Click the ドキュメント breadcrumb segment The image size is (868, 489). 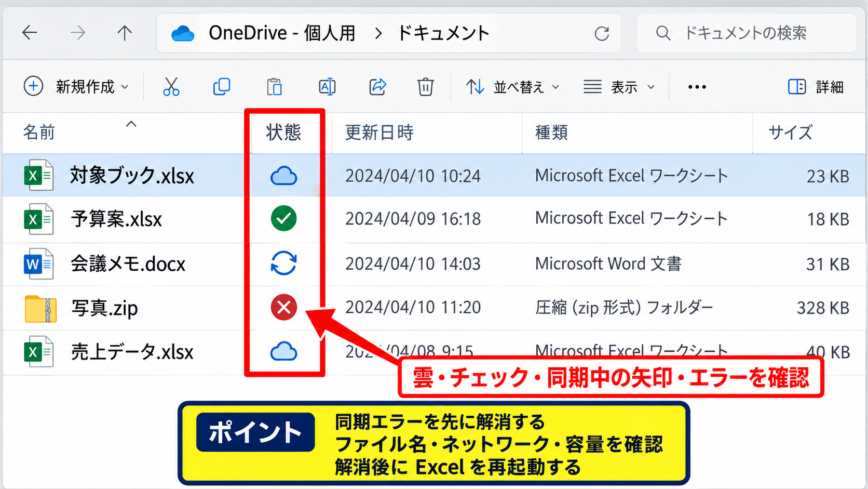(x=443, y=33)
